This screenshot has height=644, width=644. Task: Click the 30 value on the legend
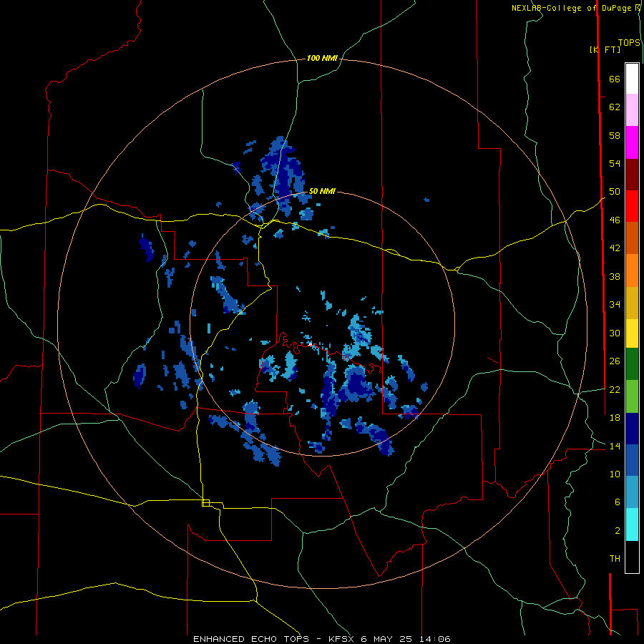coord(615,333)
